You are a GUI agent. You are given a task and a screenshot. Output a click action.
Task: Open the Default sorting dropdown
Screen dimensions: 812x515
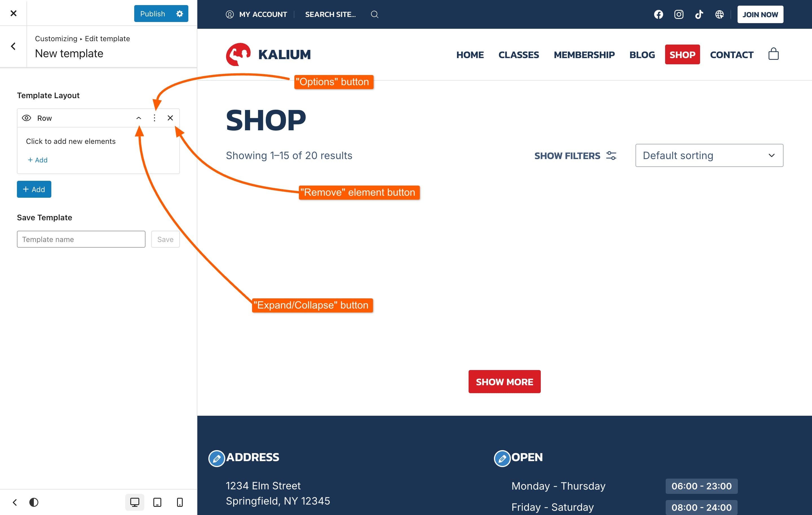(x=709, y=155)
